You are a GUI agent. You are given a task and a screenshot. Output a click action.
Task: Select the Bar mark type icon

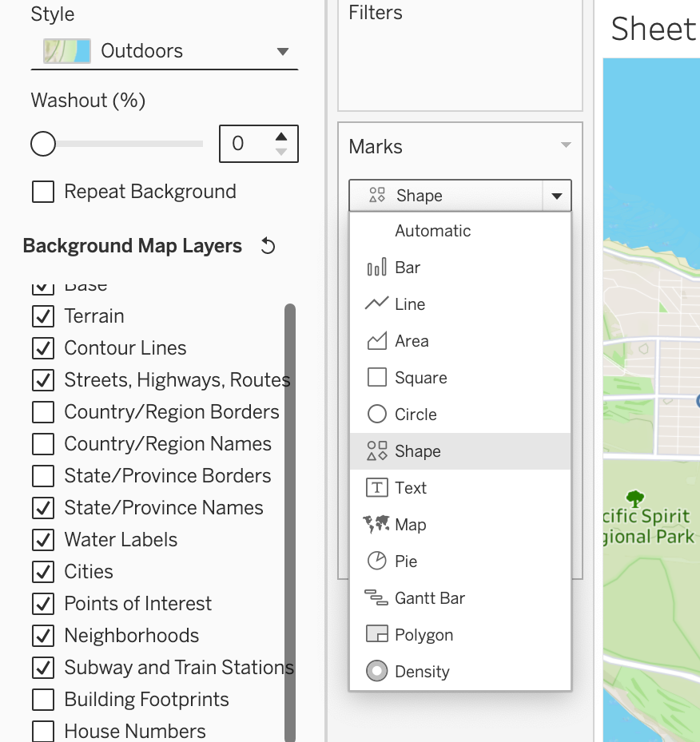point(376,268)
